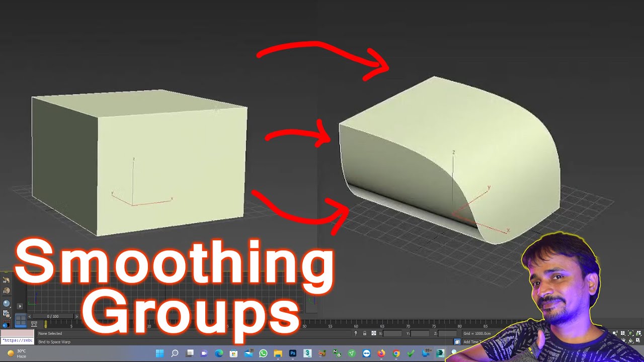Launch Microsoft Edge from the taskbar
Screen dimensions: 644x362
pos(219,353)
